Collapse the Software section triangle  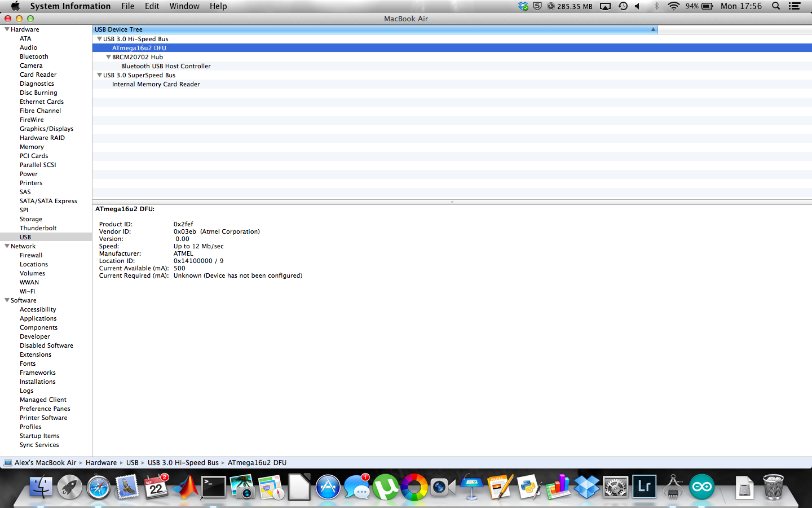pos(7,300)
